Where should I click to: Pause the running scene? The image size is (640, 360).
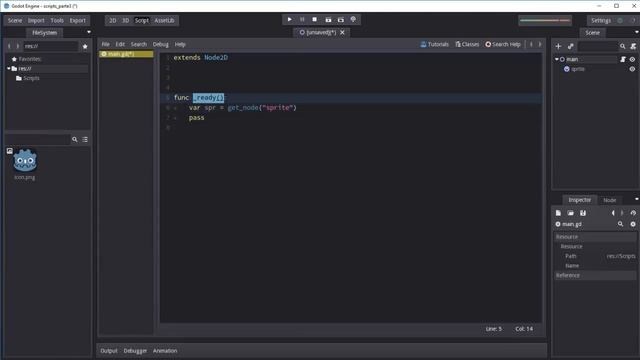(x=302, y=19)
